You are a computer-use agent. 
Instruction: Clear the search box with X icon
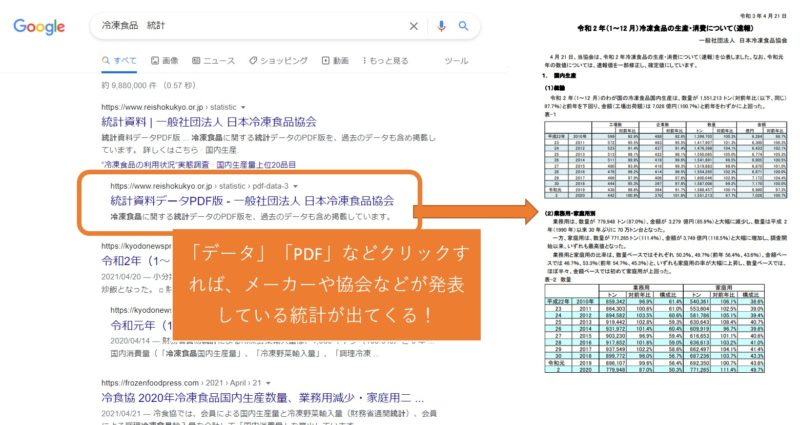[x=414, y=26]
